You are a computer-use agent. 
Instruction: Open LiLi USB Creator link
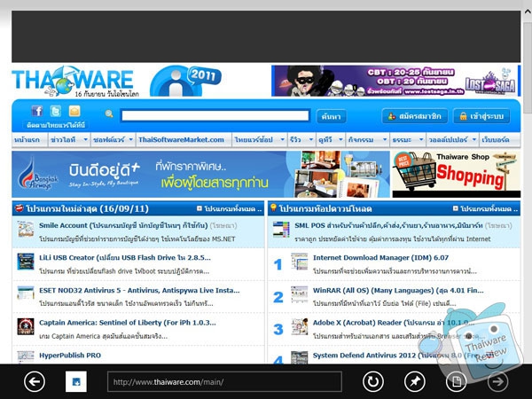(x=125, y=257)
